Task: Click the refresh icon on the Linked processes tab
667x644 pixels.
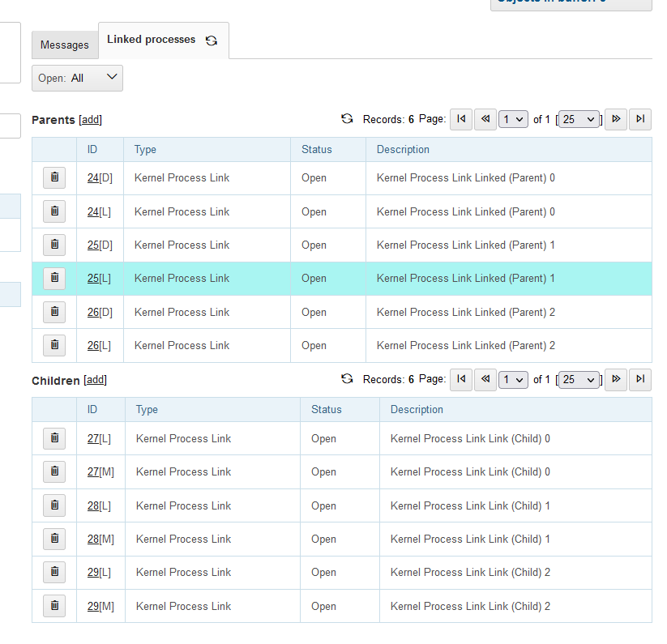Action: pyautogui.click(x=210, y=39)
